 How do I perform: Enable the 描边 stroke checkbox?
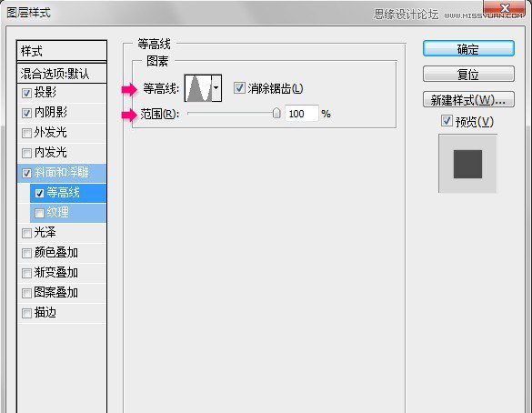[26, 313]
